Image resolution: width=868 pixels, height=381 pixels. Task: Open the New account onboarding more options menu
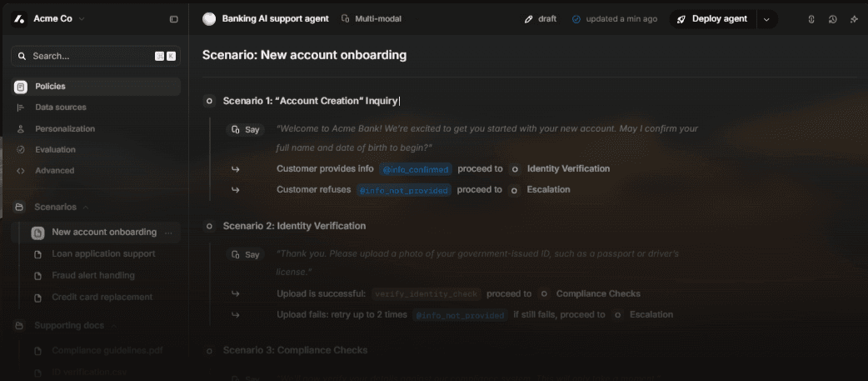click(169, 233)
